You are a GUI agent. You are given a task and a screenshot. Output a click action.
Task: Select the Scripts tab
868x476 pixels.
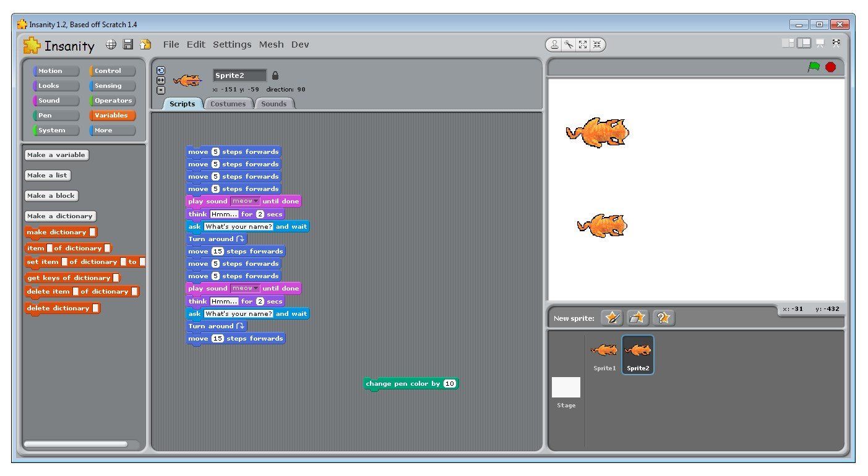(x=183, y=104)
